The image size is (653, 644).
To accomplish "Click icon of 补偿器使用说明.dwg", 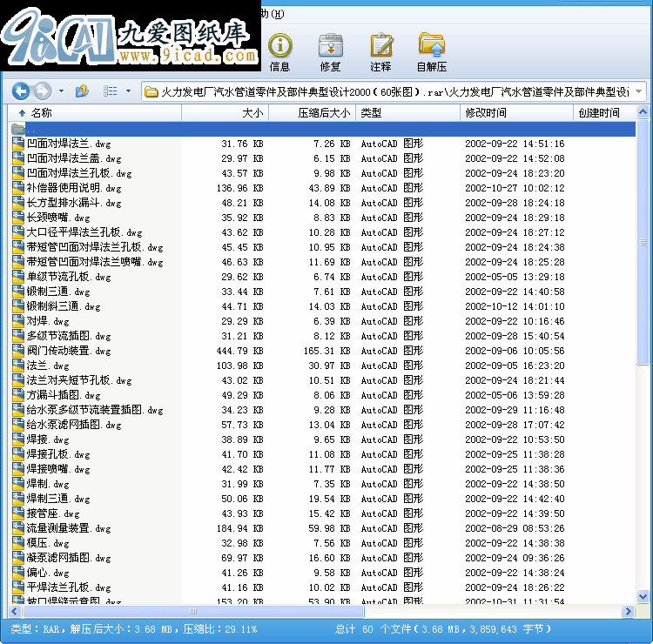I will 18,188.
